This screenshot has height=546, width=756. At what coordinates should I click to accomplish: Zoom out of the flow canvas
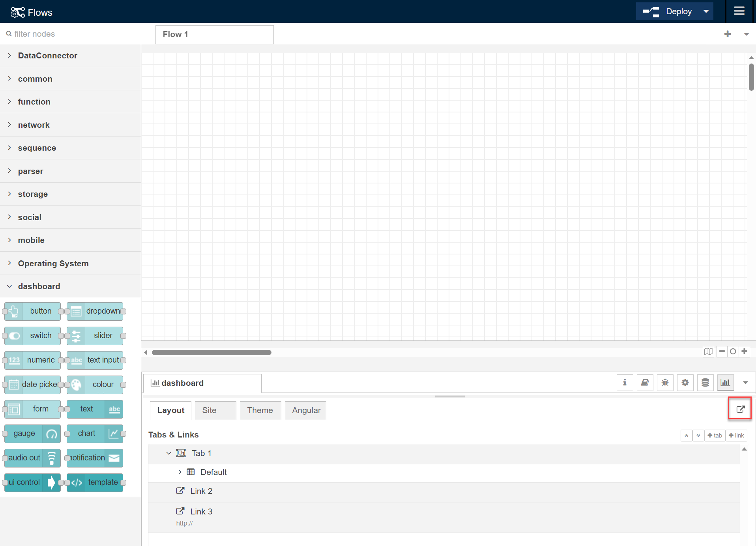[722, 351]
